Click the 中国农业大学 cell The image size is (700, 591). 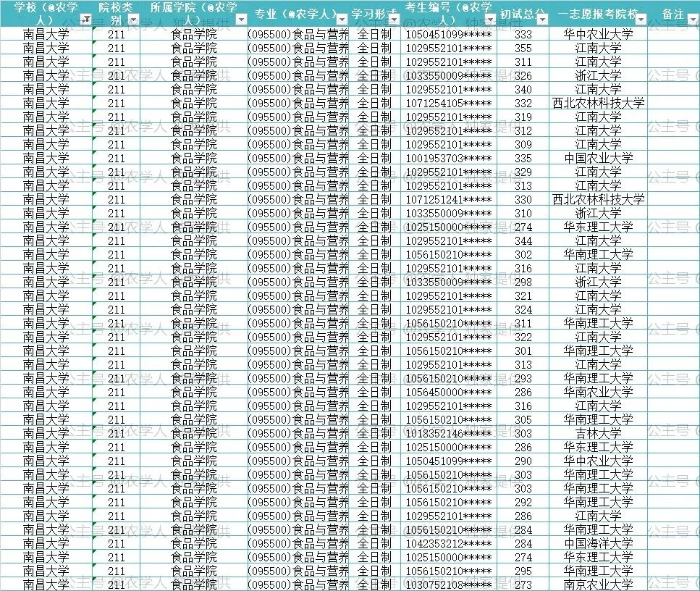598,159
